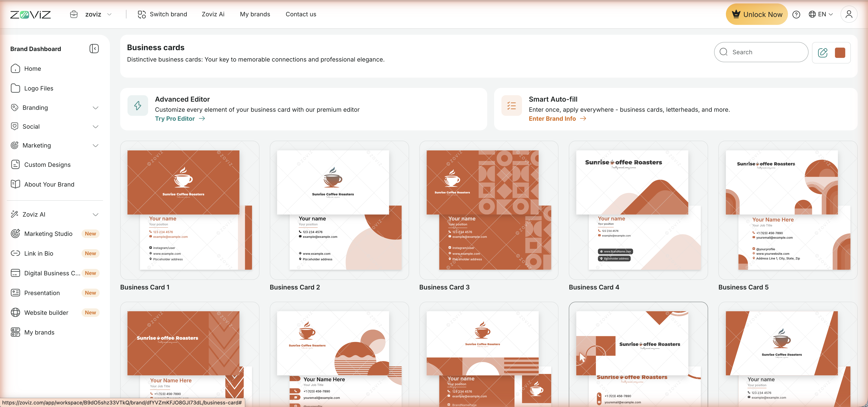Click the About Your Brand book icon
The height and width of the screenshot is (407, 868).
click(15, 184)
